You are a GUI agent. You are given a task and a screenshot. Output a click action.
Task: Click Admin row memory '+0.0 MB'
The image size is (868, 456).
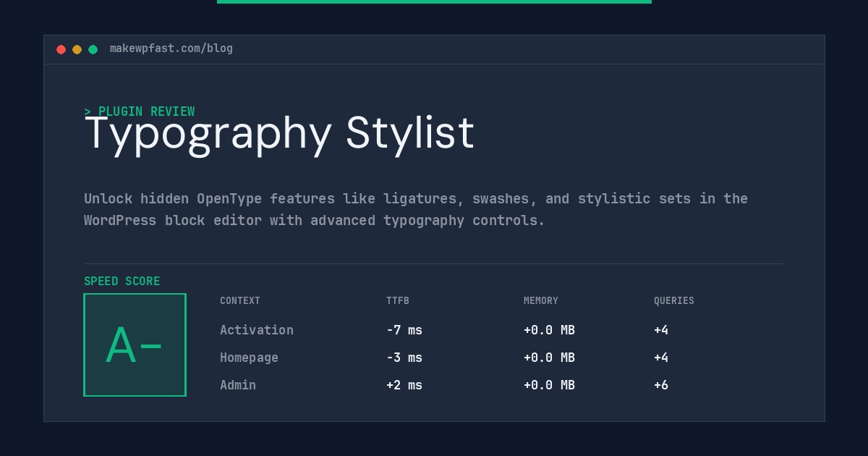pyautogui.click(x=549, y=385)
